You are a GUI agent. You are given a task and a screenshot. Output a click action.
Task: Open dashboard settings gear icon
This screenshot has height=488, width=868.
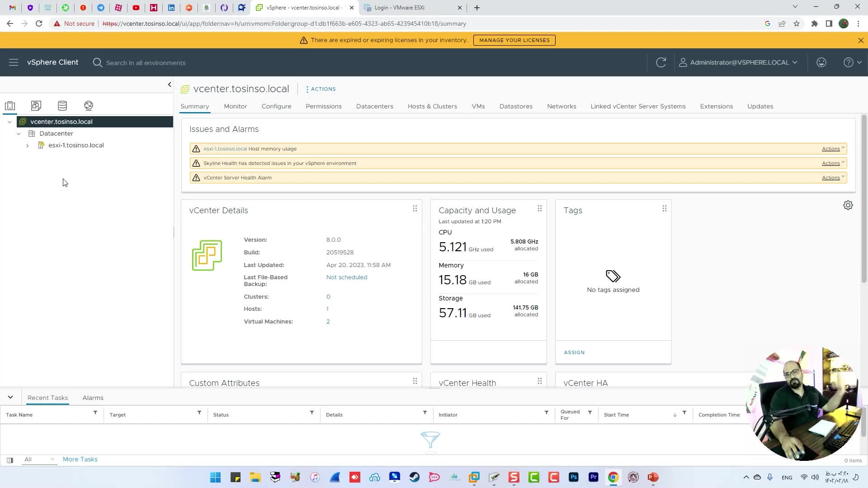[848, 205]
